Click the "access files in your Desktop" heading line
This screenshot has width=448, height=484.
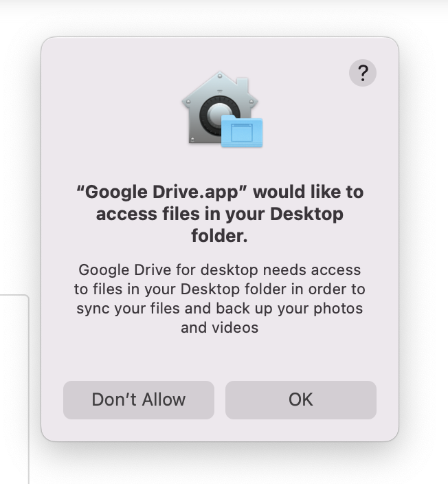point(220,214)
